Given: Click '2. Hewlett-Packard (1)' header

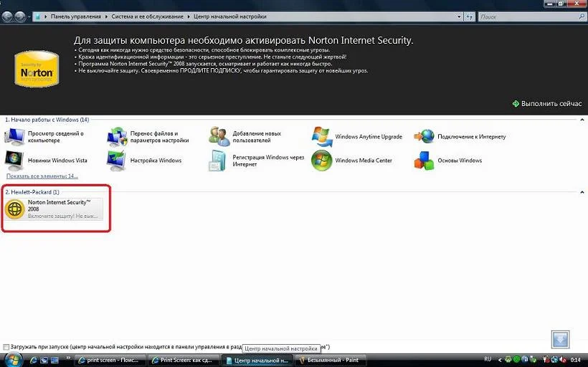Looking at the screenshot, I should 32,192.
